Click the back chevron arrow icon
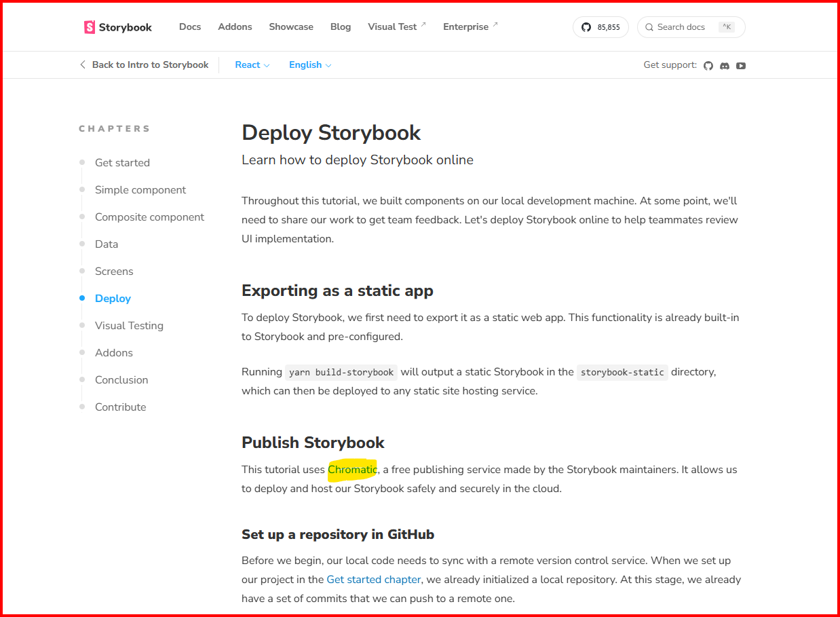Viewport: 840px width, 617px height. [83, 65]
